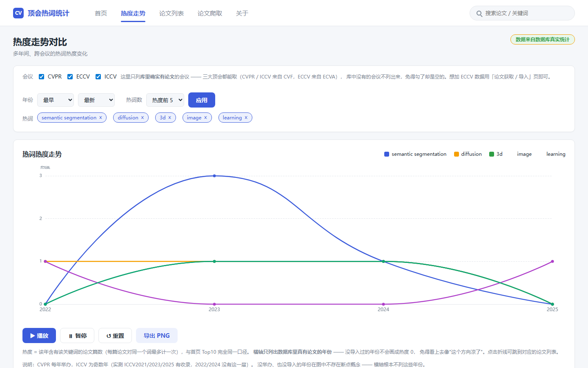Start animation with the 播放 button

pyautogui.click(x=39, y=336)
